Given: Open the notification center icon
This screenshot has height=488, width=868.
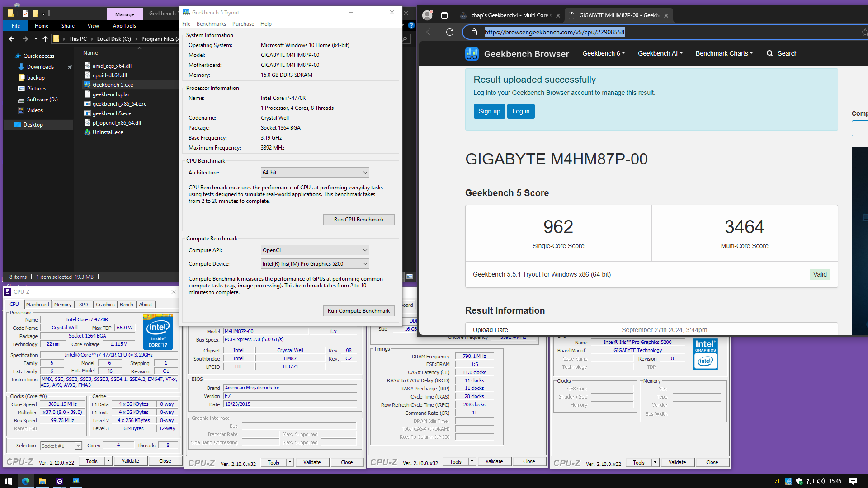Looking at the screenshot, I should coord(853,481).
